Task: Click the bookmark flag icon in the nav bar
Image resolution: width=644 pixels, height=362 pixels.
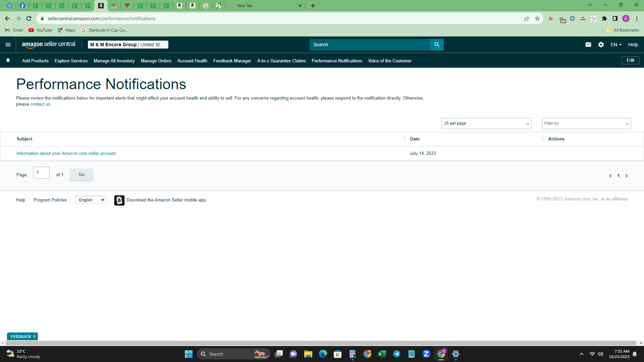Action: (x=8, y=60)
